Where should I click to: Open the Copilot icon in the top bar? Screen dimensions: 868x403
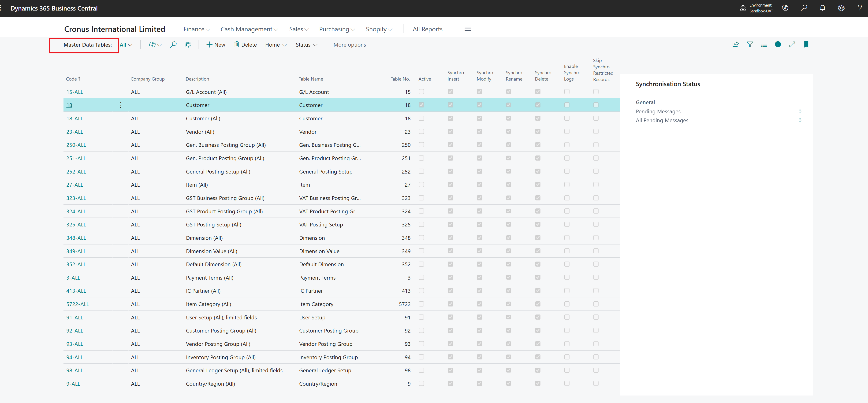pos(785,8)
